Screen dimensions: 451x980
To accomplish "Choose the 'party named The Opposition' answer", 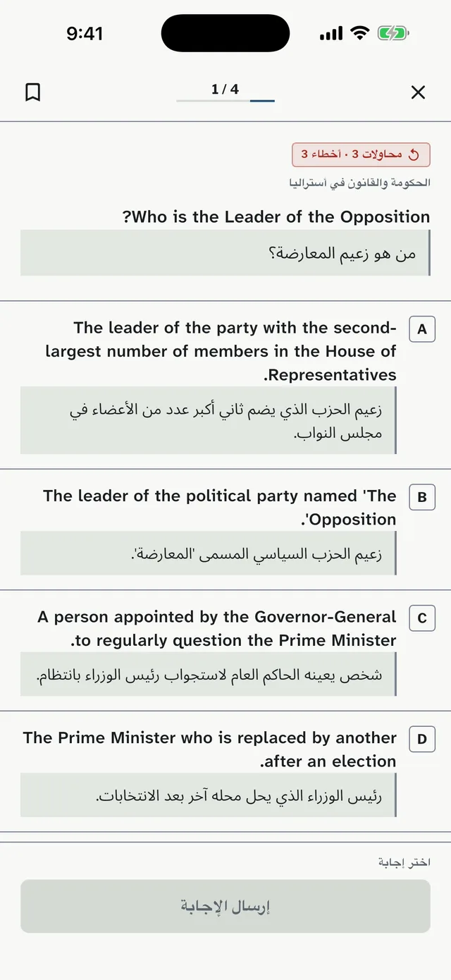I will (219, 508).
